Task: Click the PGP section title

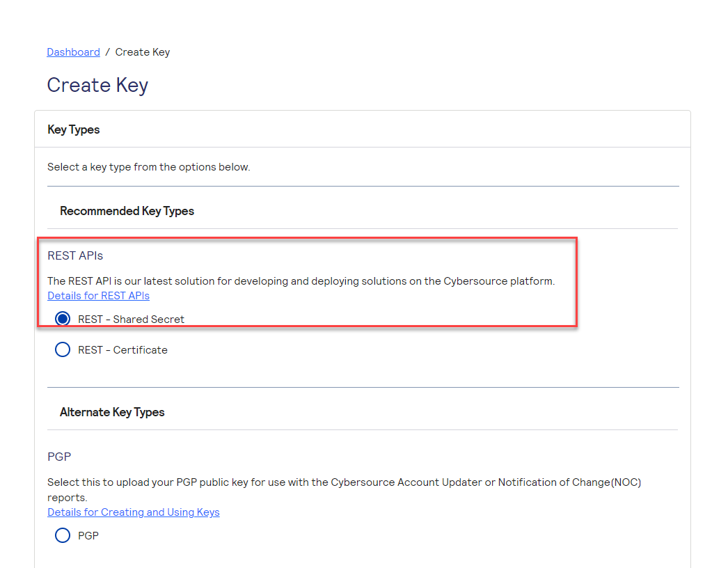Action: pos(59,457)
